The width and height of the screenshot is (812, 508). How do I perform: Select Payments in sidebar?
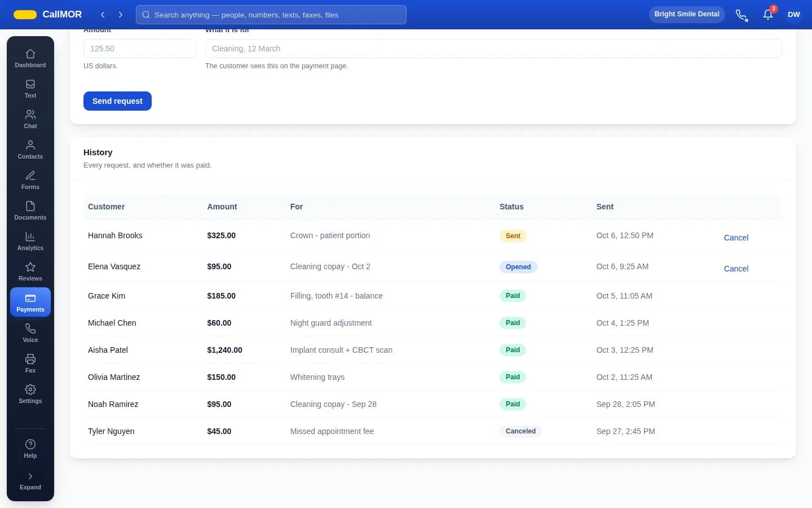point(30,303)
